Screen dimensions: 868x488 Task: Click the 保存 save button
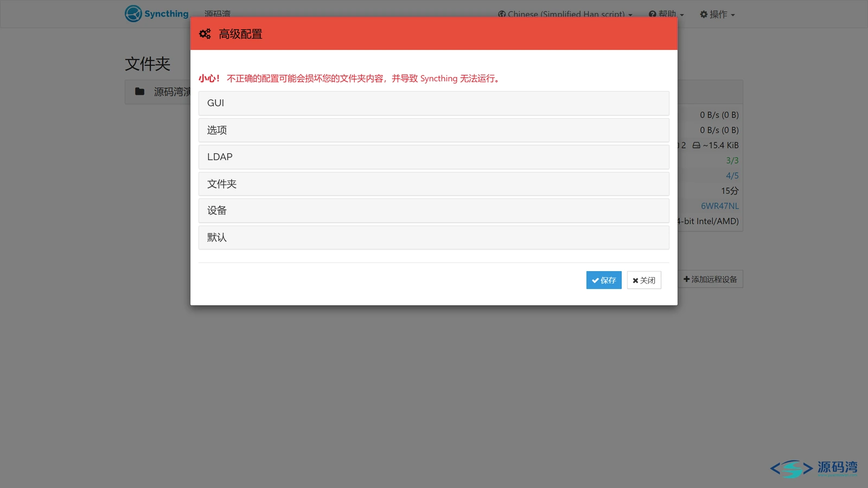(x=604, y=280)
